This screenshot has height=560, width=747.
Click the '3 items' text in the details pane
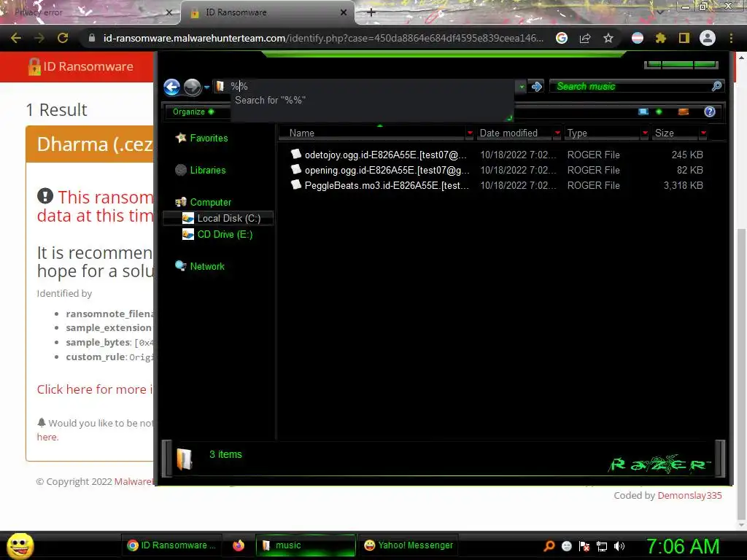pos(225,454)
